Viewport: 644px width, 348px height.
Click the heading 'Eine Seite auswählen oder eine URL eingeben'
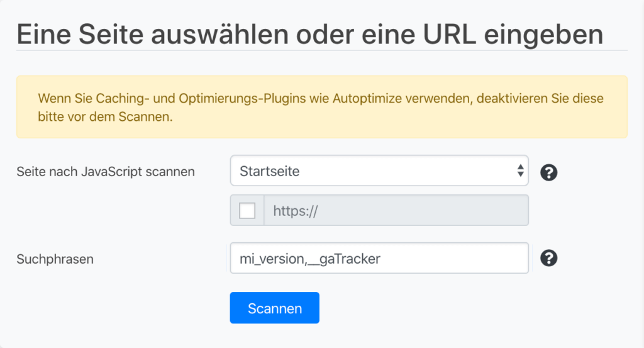point(310,34)
